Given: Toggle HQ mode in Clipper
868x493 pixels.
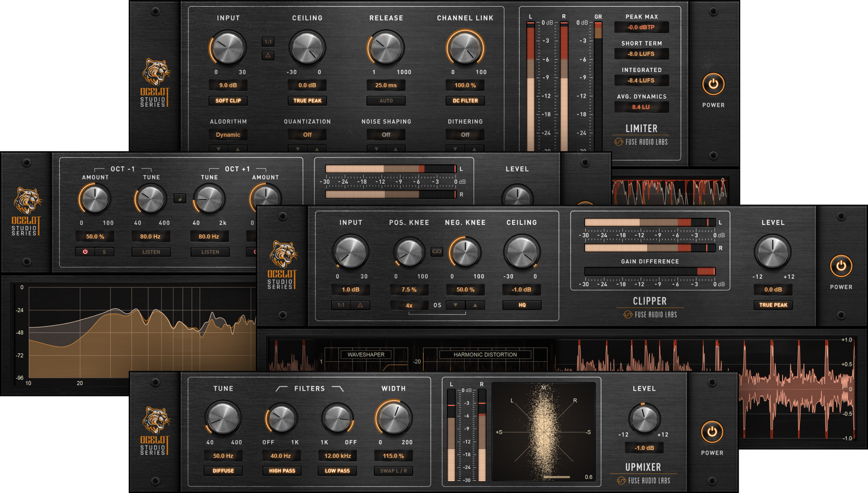Looking at the screenshot, I should [522, 305].
